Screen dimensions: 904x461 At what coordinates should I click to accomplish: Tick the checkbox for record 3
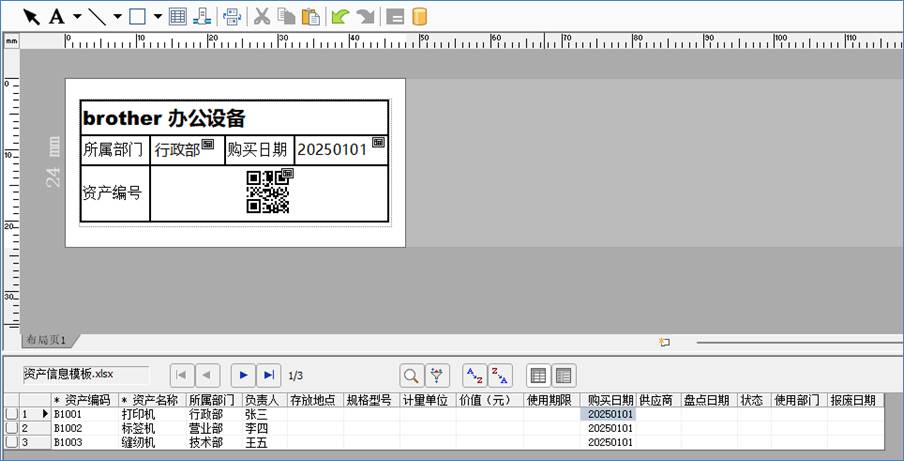[x=11, y=443]
